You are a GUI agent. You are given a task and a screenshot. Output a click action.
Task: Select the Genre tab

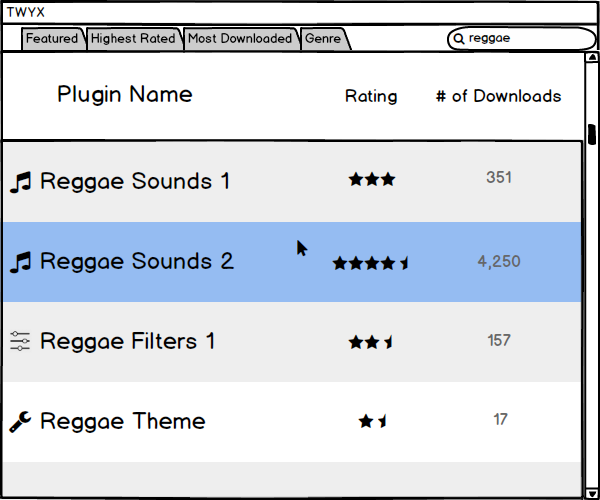324,39
